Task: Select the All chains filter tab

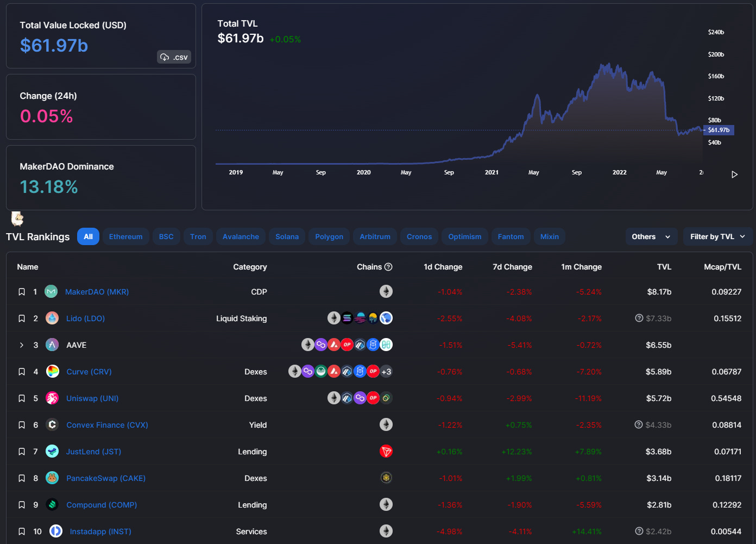Action: click(x=88, y=236)
